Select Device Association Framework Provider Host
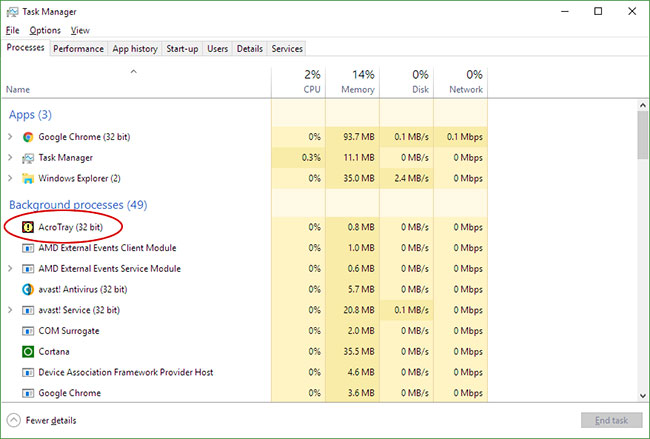The width and height of the screenshot is (650, 439). [126, 372]
